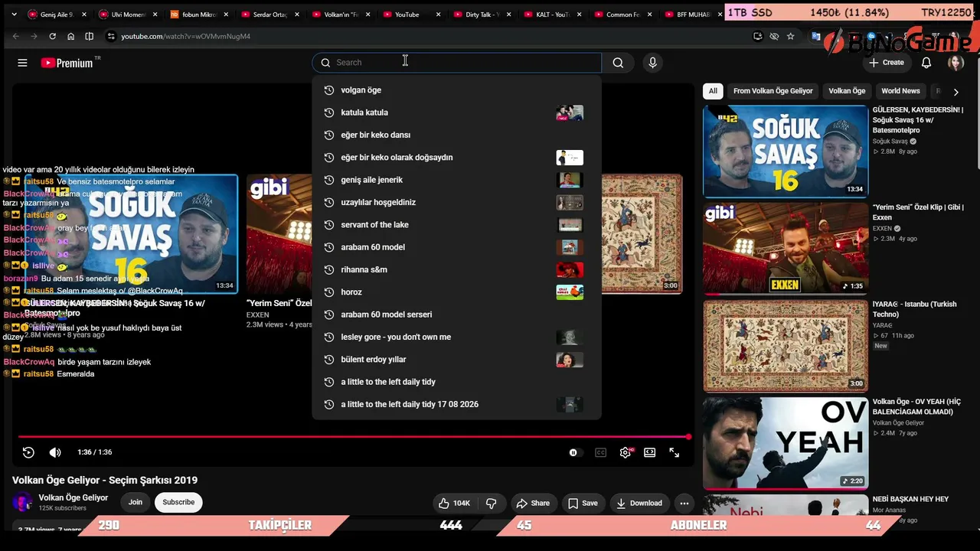Like the video with 104K likes
Viewport: 980px width, 551px height.
point(454,503)
